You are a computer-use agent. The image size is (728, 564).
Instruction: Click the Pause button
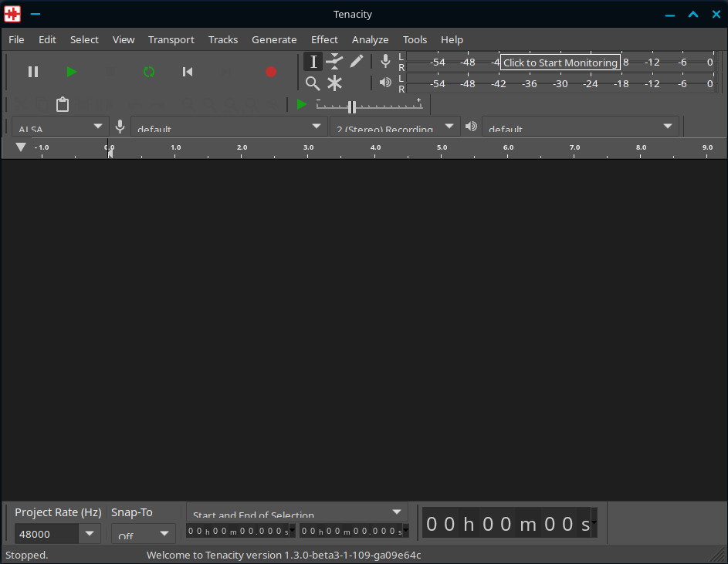coord(33,72)
